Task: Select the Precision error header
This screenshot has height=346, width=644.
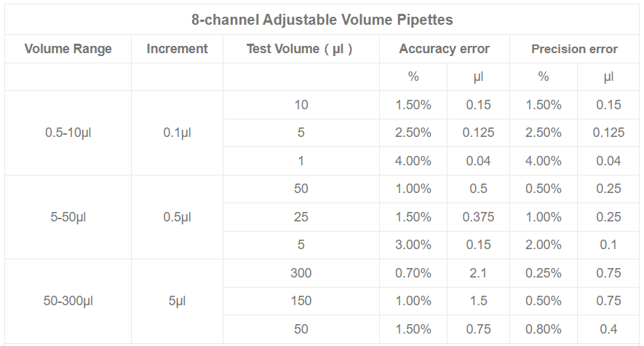Action: click(x=574, y=49)
